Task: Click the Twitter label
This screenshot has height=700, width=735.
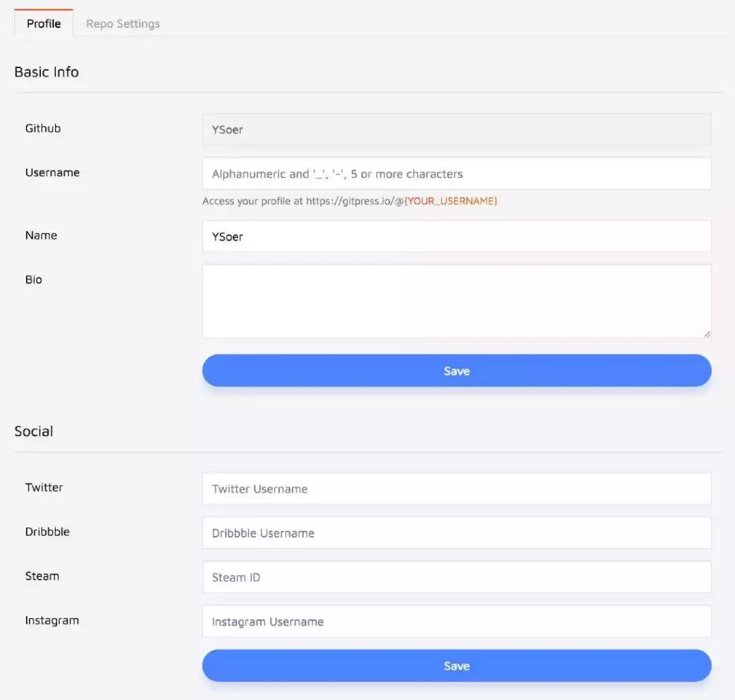Action: (44, 487)
